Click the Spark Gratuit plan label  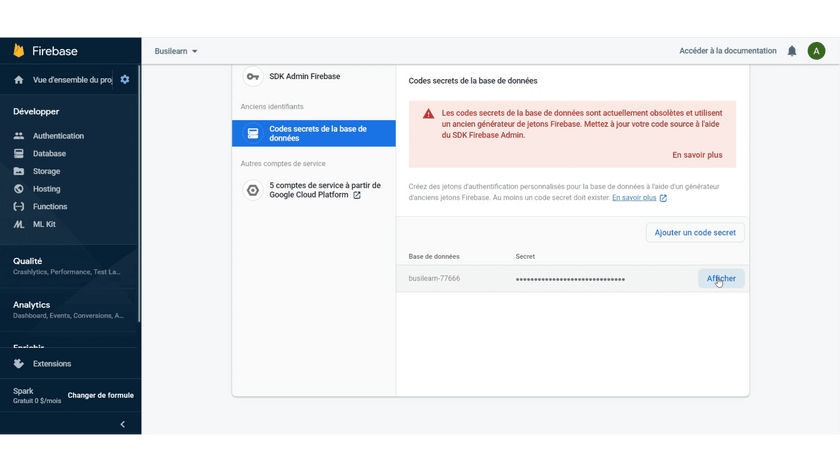tap(37, 395)
